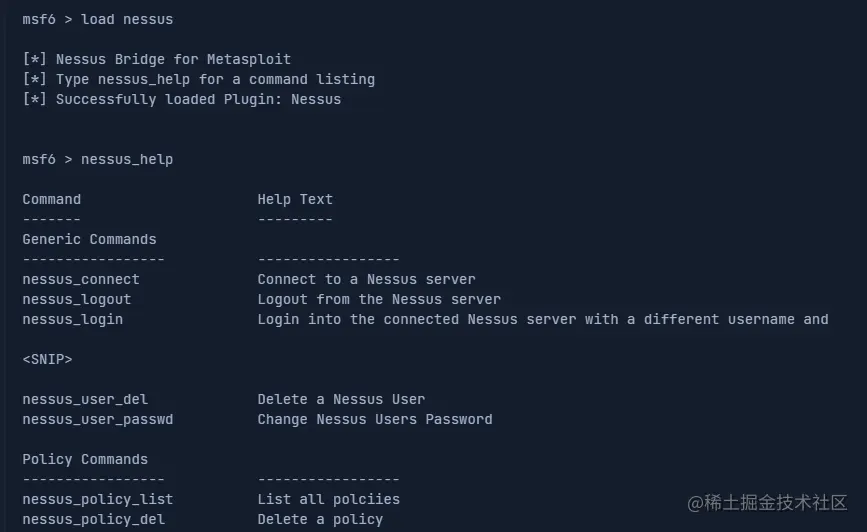867x532 pixels.
Task: Click the nessus_logout command name
Action: [x=77, y=299]
